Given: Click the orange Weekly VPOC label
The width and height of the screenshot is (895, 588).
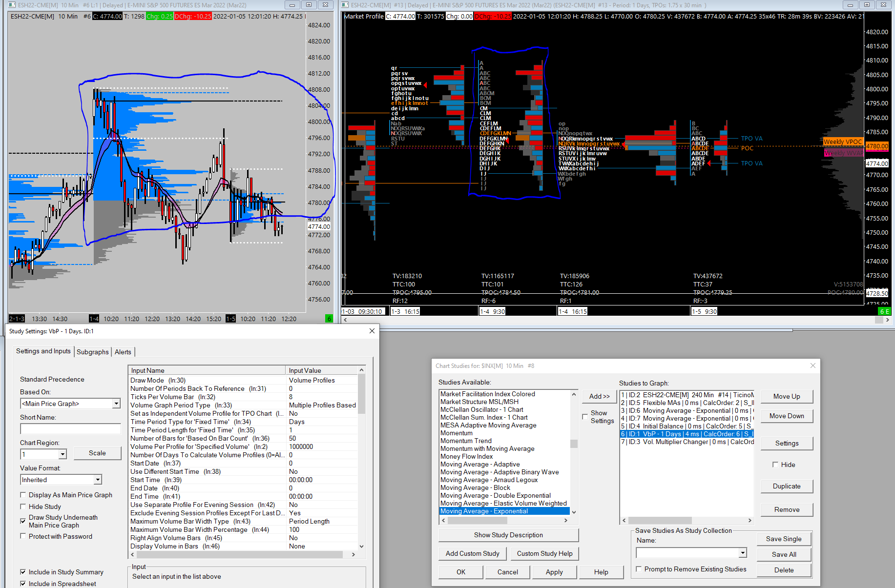Looking at the screenshot, I should click(x=843, y=142).
